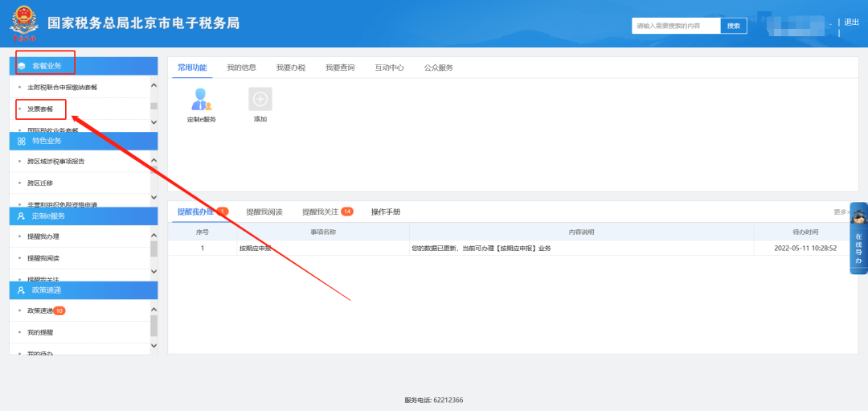The image size is (868, 411).
Task: Click the 定制e服务 person icon
Action: point(201,99)
